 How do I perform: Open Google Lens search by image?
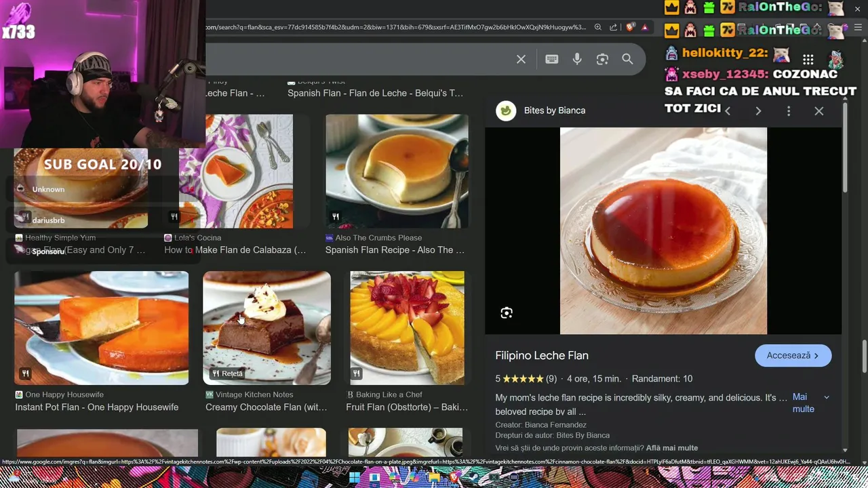pyautogui.click(x=602, y=60)
